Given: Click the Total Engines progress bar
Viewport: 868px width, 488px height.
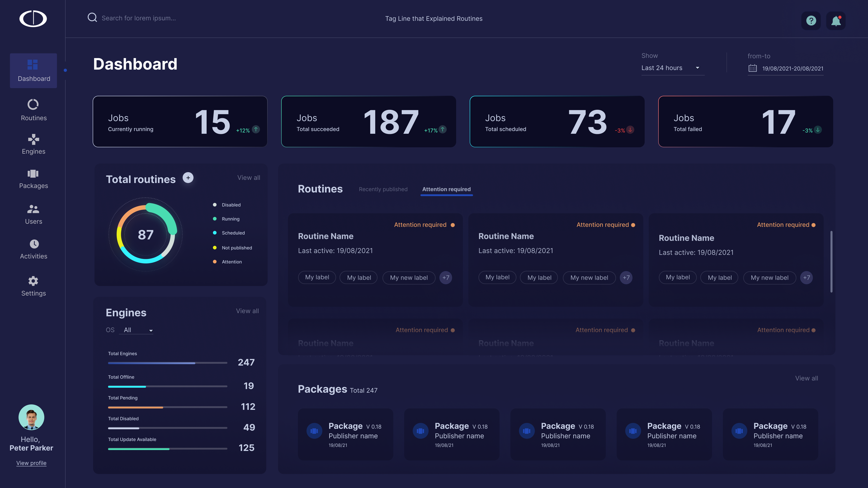Looking at the screenshot, I should coord(167,363).
